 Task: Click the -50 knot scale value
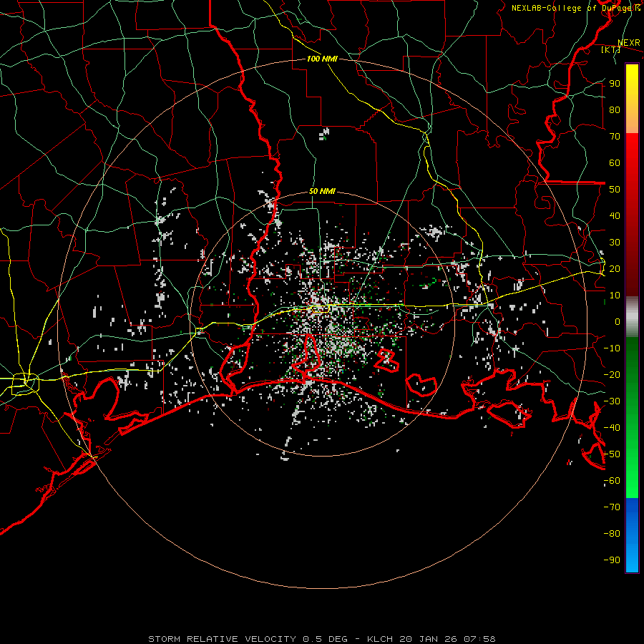tap(612, 454)
